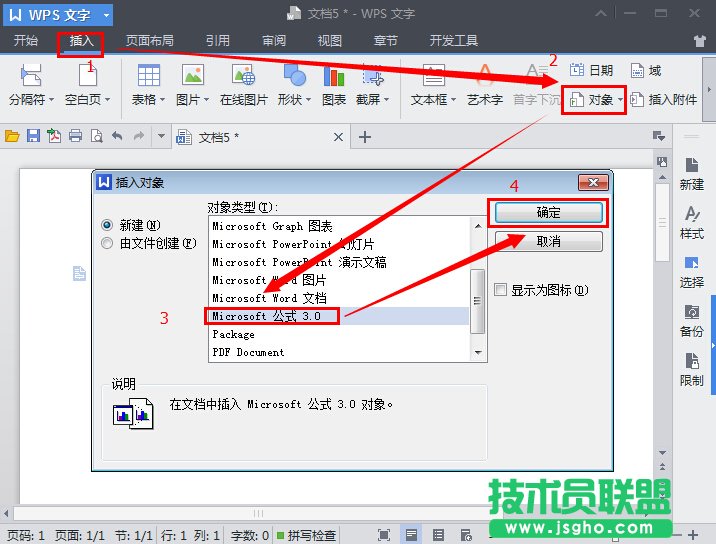
Task: Print the document with printer icon
Action: pos(75,136)
